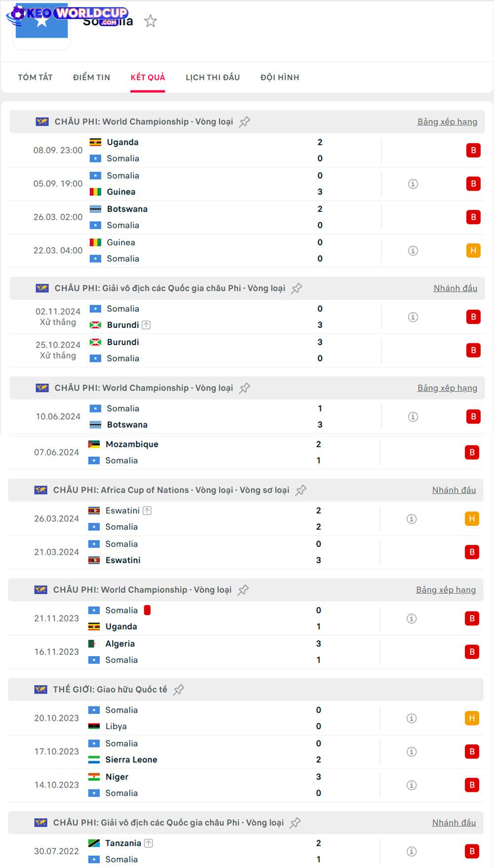Click the Sierra Leone team name
The width and height of the screenshot is (494, 868).
pyautogui.click(x=131, y=760)
